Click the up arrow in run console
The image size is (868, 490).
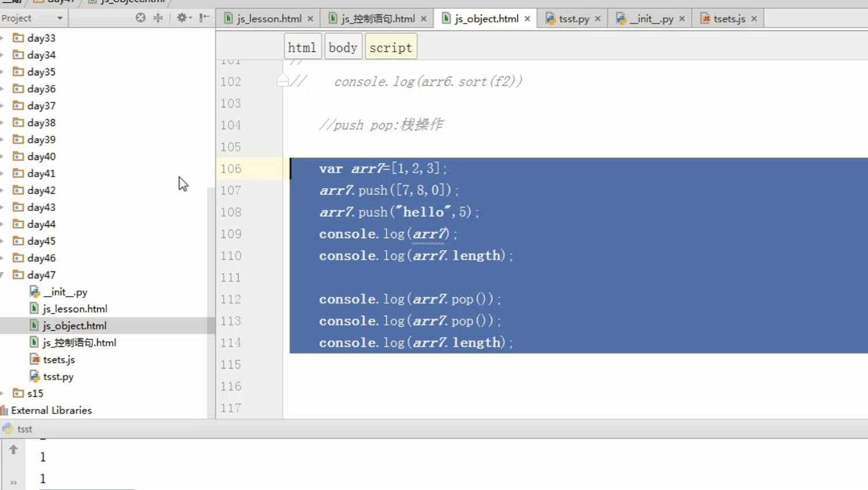13,449
